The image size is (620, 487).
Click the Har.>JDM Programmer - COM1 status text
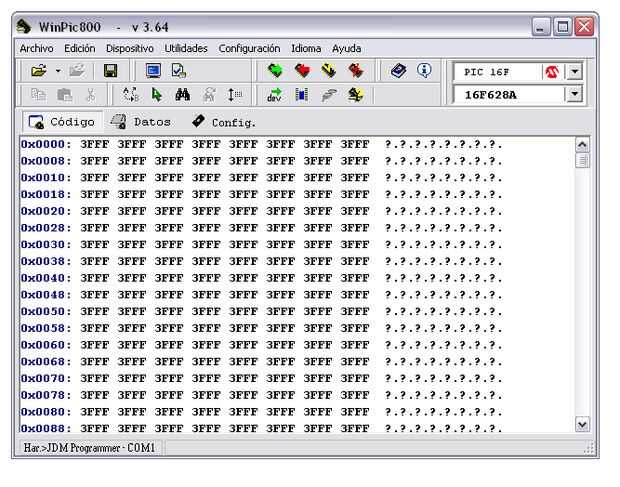pyautogui.click(x=89, y=448)
